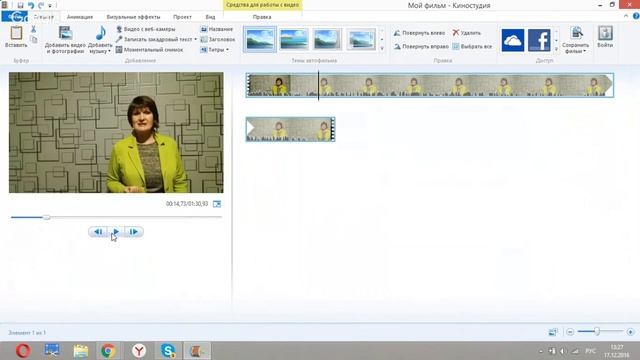Select the second short clip on the storyboard
The height and width of the screenshot is (360, 640).
(x=291, y=129)
